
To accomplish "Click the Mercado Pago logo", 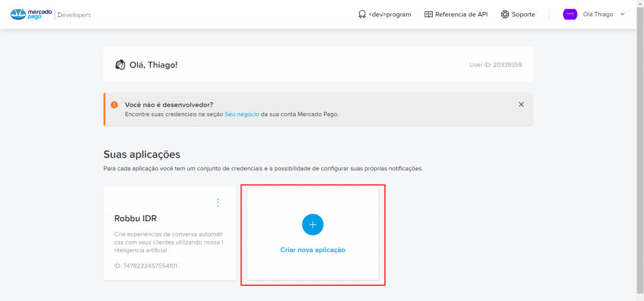I will coord(30,14).
